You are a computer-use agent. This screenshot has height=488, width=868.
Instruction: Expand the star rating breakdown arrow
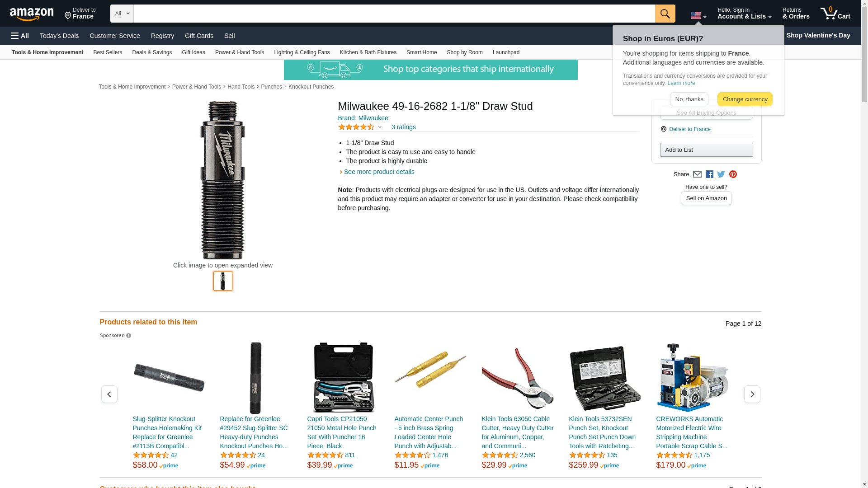[x=380, y=127]
